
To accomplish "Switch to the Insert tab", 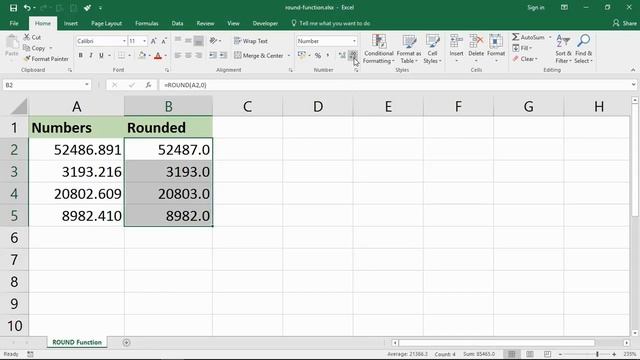I will (x=71, y=23).
